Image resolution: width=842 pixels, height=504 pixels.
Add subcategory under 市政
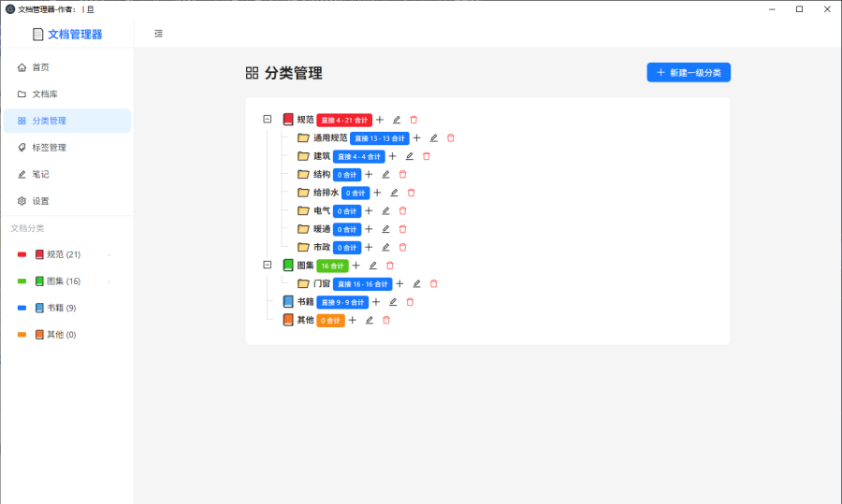point(369,248)
